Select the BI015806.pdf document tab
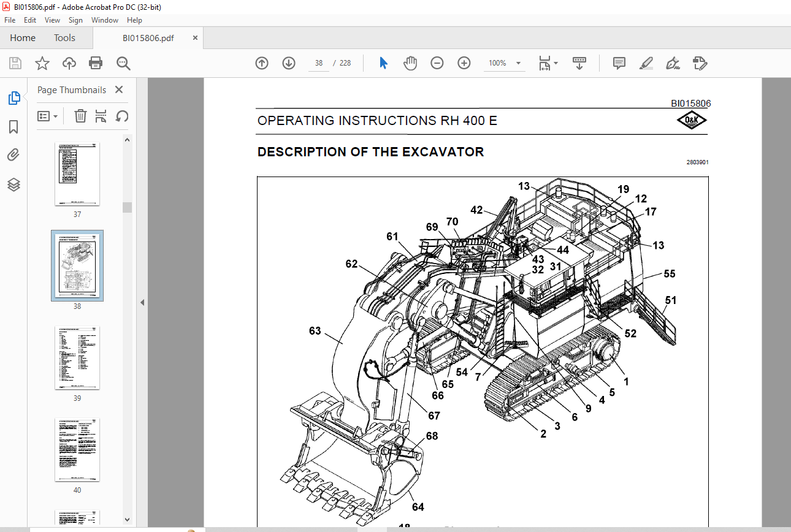 click(148, 38)
